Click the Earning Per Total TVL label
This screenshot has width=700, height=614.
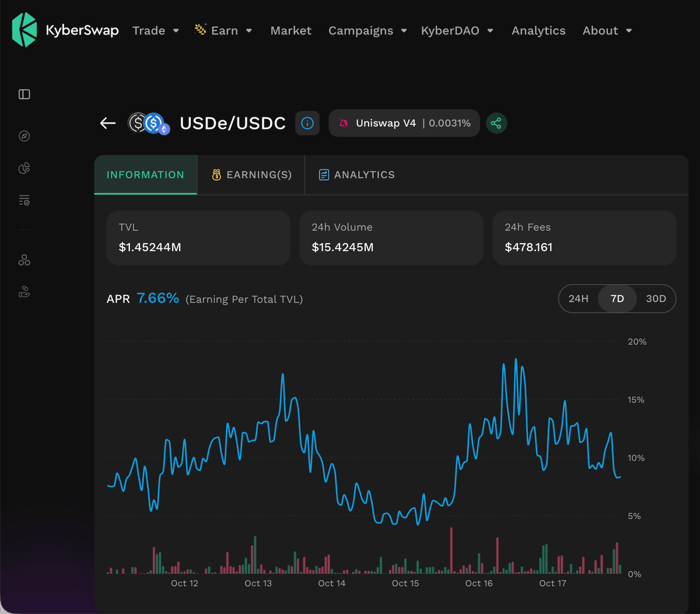click(x=244, y=300)
